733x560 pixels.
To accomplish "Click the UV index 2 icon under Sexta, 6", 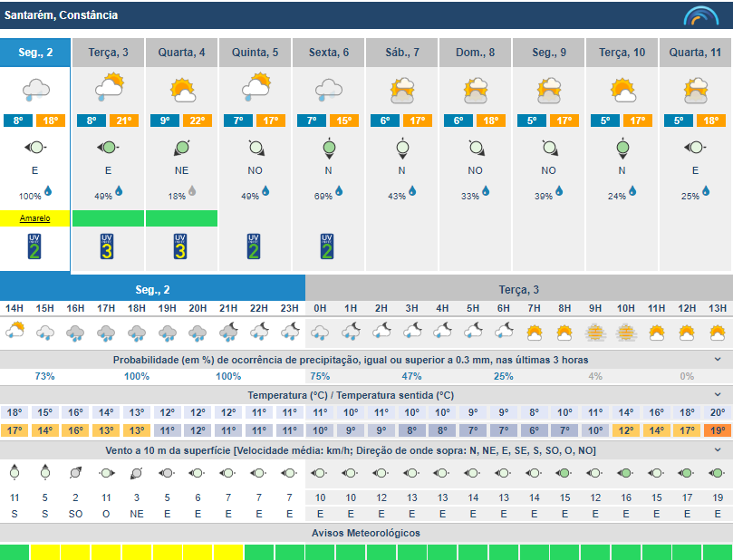I will (328, 246).
